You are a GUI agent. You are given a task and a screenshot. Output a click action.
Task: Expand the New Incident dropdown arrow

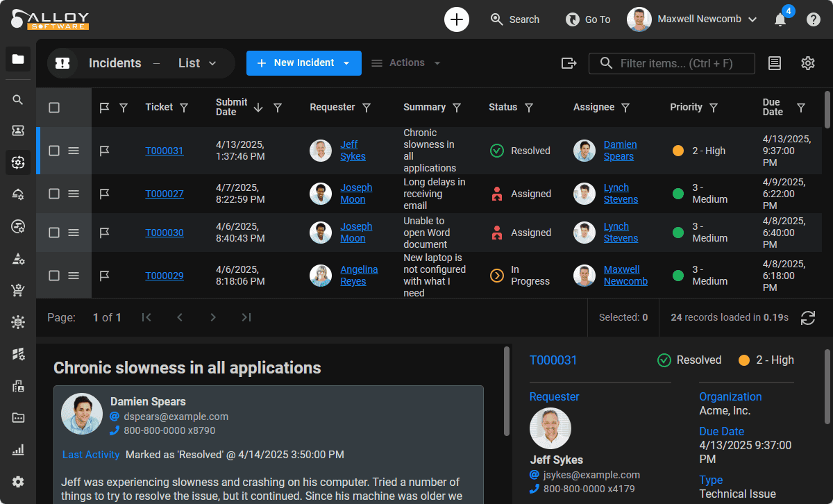tap(346, 63)
